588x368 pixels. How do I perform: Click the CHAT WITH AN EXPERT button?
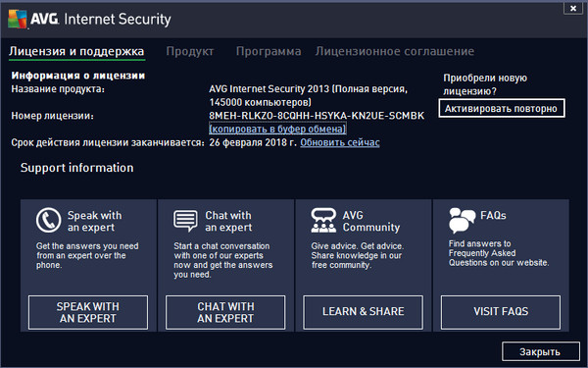coord(225,312)
